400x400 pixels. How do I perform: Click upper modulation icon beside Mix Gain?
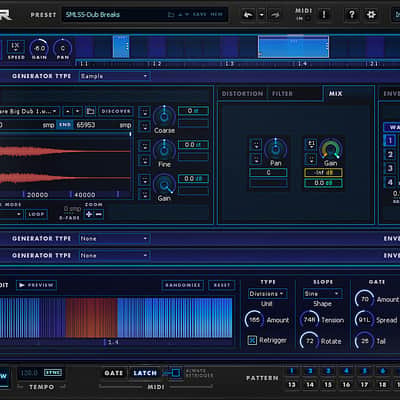click(x=311, y=144)
